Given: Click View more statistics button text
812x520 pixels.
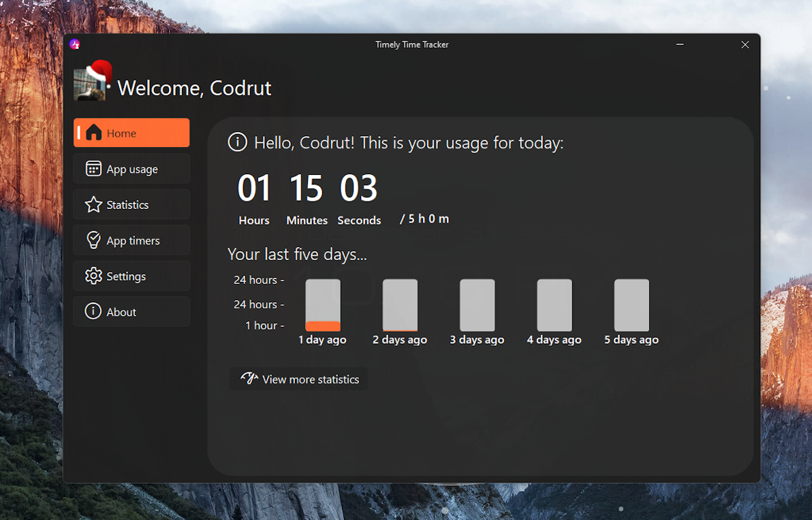Looking at the screenshot, I should (x=311, y=379).
